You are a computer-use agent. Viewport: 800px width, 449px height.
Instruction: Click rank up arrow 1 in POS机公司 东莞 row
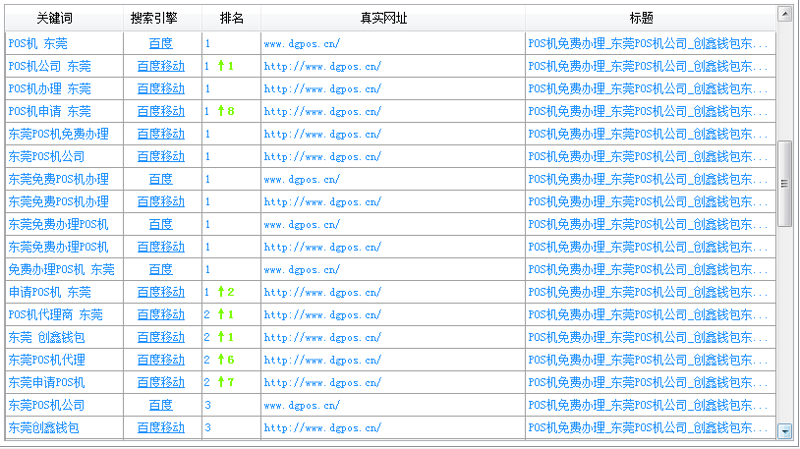coord(226,66)
